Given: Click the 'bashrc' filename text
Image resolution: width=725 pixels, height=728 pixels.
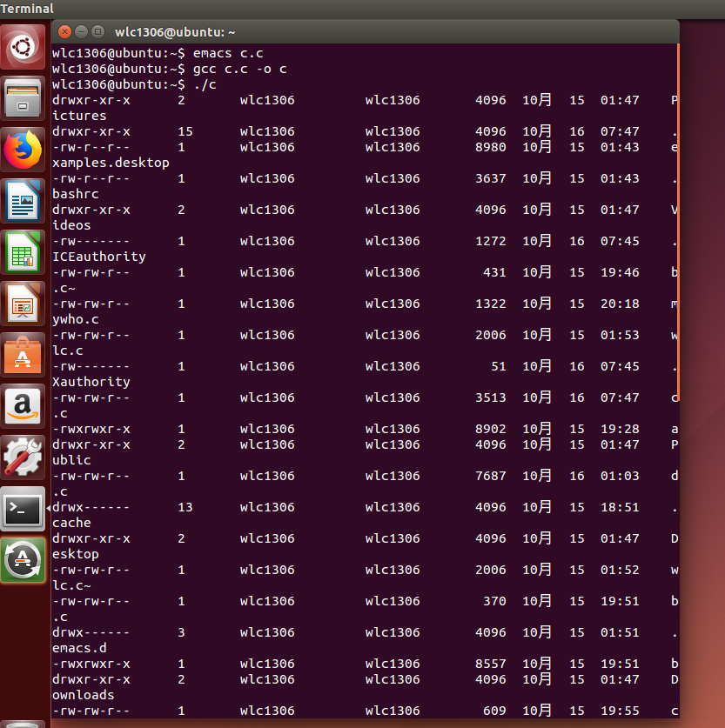Looking at the screenshot, I should tap(75, 194).
